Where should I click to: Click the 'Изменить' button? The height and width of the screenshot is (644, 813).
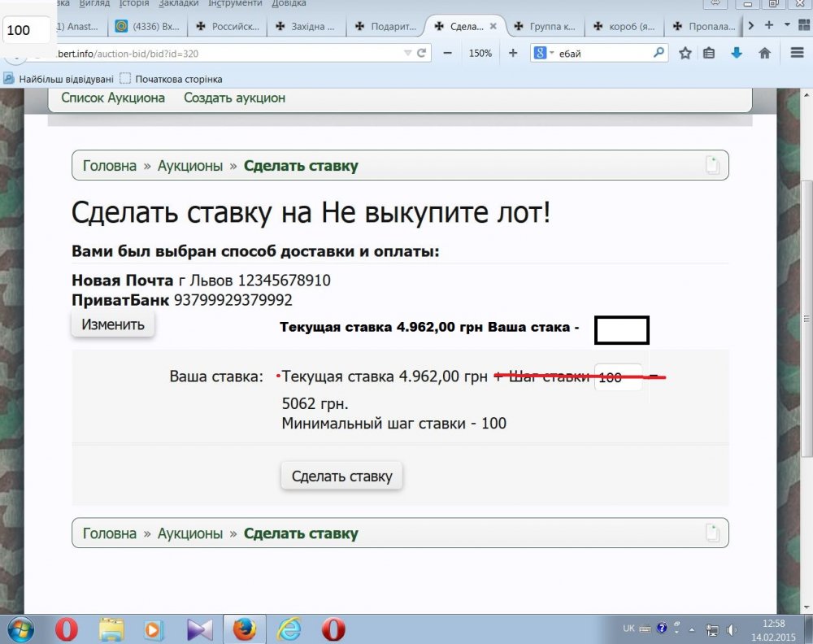113,324
